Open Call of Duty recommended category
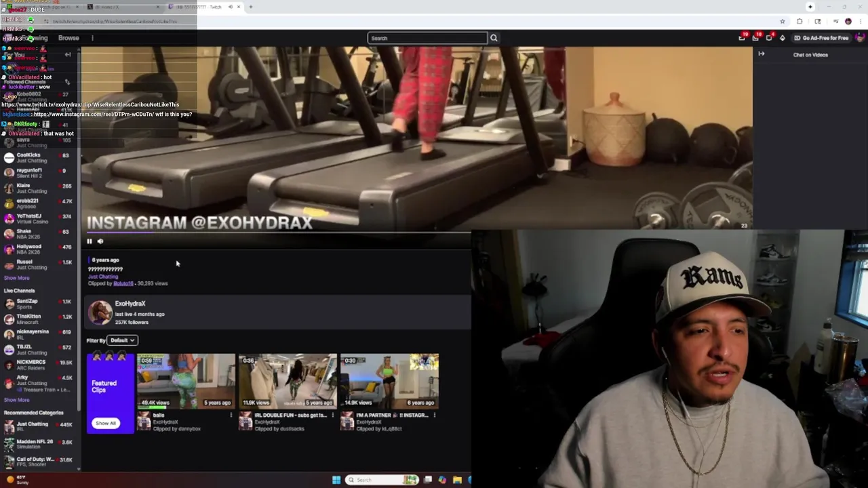This screenshot has height=488, width=868. [39, 462]
